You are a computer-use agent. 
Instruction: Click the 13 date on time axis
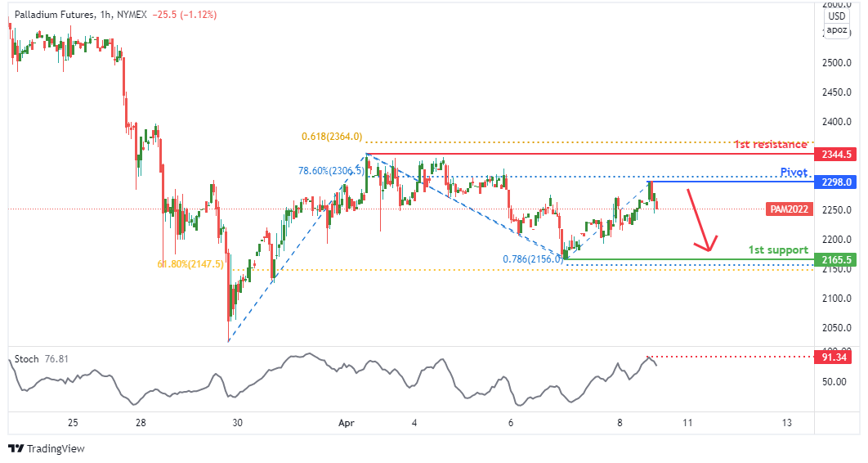tap(786, 423)
